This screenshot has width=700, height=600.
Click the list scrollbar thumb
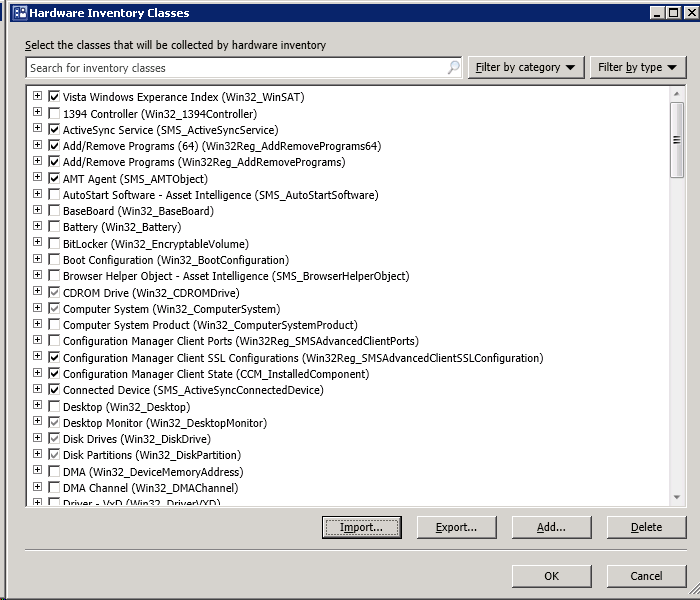tap(677, 140)
